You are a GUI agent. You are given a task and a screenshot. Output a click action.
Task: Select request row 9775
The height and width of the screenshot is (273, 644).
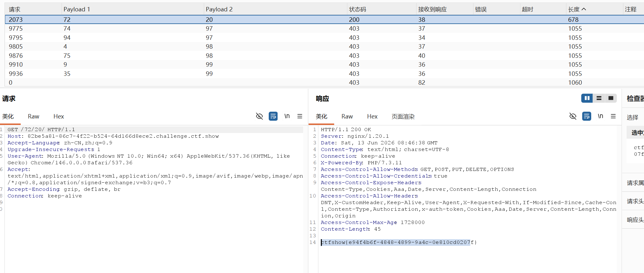point(324,28)
